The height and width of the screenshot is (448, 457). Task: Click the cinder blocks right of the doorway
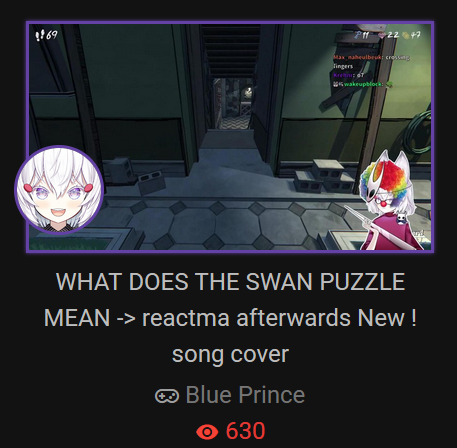pyautogui.click(x=324, y=176)
